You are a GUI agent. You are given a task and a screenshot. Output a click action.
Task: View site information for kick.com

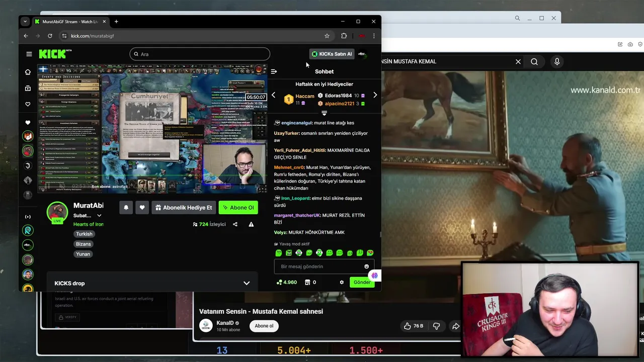tap(64, 36)
